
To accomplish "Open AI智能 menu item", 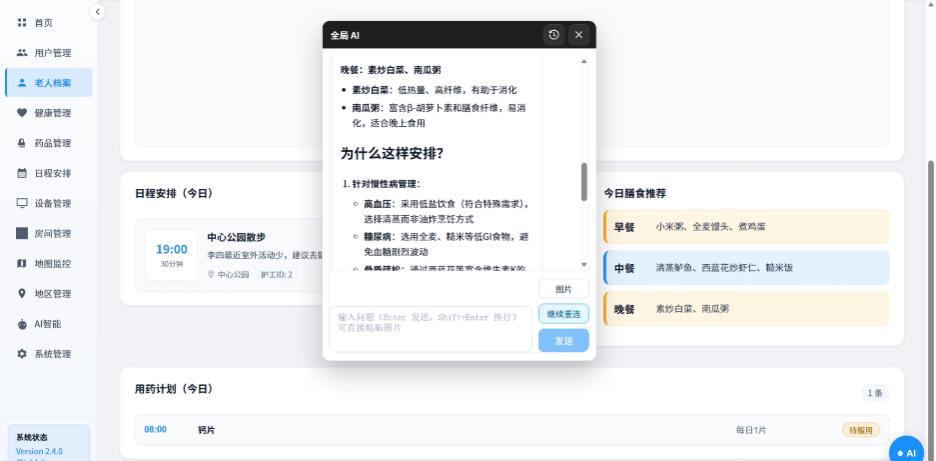I will pyautogui.click(x=49, y=324).
